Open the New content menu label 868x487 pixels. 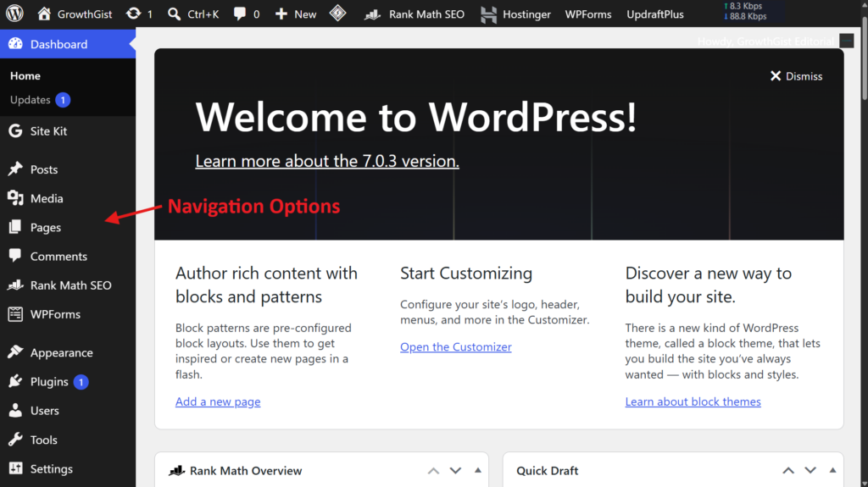305,14
